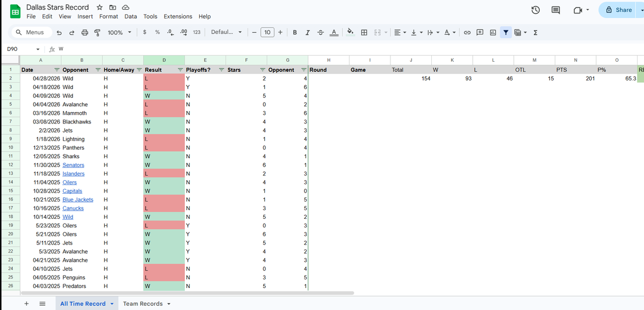Apply italic formatting
Screen dimensions: 644x310
tap(308, 32)
